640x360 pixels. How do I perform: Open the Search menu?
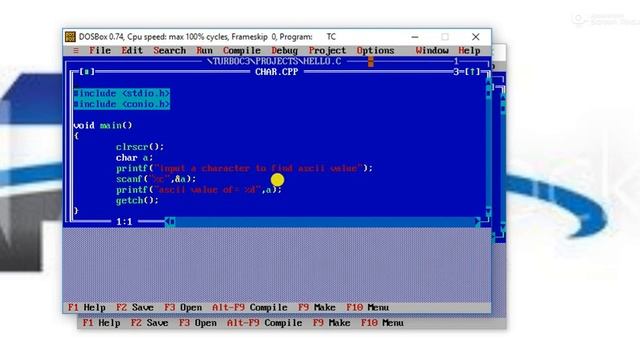click(x=169, y=51)
